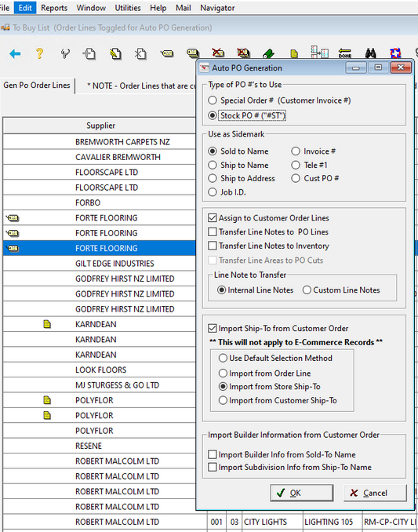This screenshot has height=532, width=418.
Task: Click the red and blue refresh arrows icon
Action: pyautogui.click(x=395, y=53)
